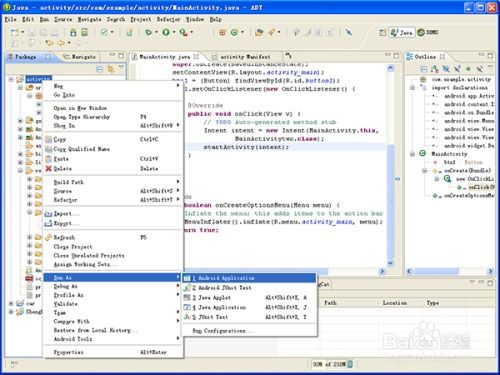Open the External Tools dropdown arrow
500x375 pixels.
coord(192,32)
